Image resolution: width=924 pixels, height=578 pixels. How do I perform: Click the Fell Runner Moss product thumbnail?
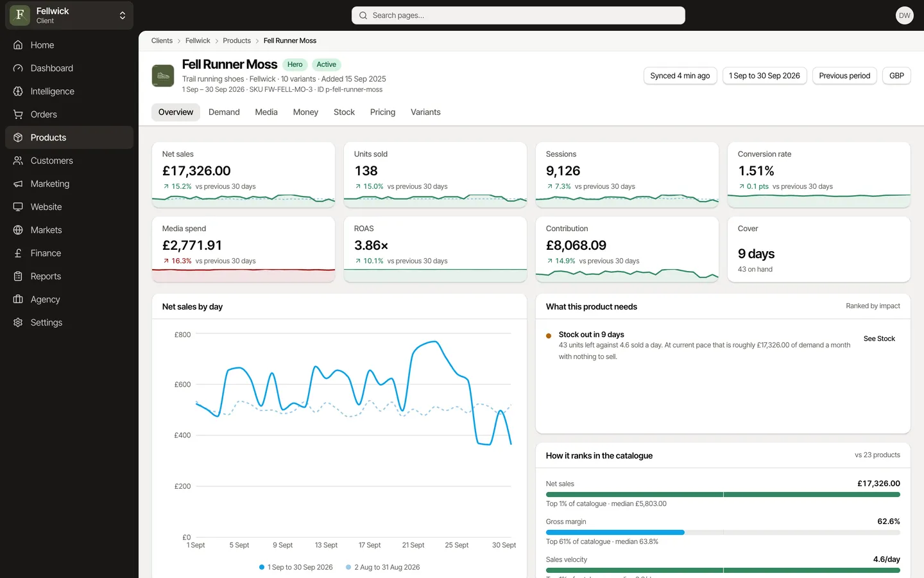click(163, 76)
